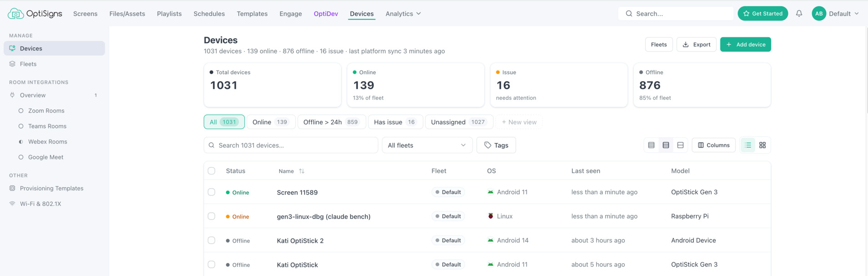
Task: Click the Zoom Rooms circle icon
Action: [21, 111]
